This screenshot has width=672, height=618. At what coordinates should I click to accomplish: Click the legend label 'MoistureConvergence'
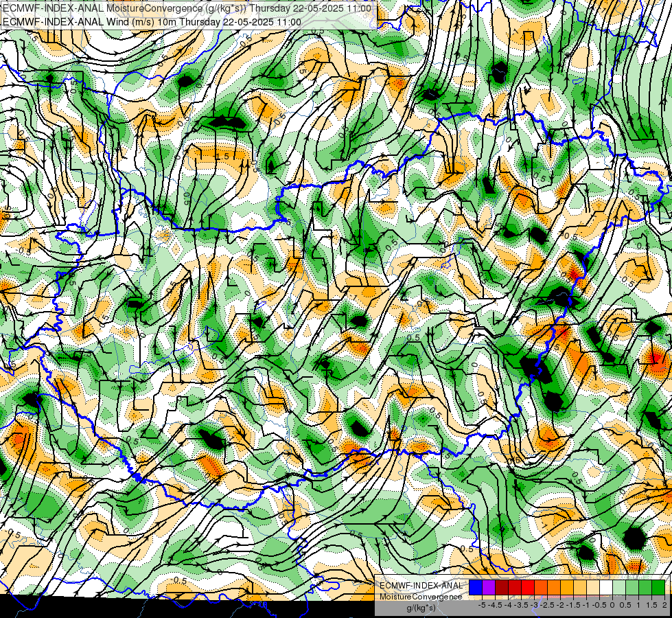click(x=421, y=597)
